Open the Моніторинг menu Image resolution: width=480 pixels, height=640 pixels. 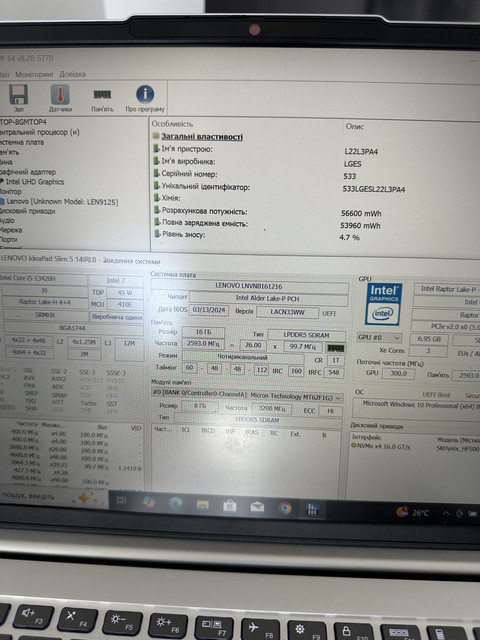coord(34,74)
